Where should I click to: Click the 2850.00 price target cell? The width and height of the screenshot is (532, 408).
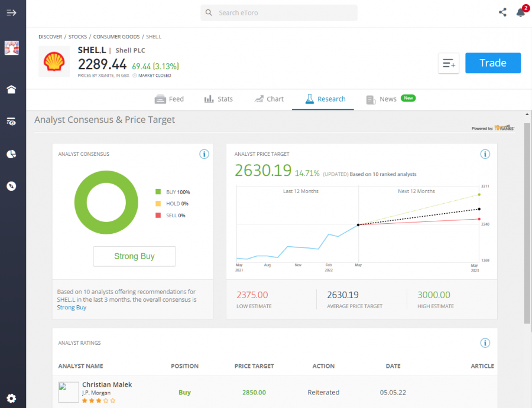pyautogui.click(x=254, y=393)
